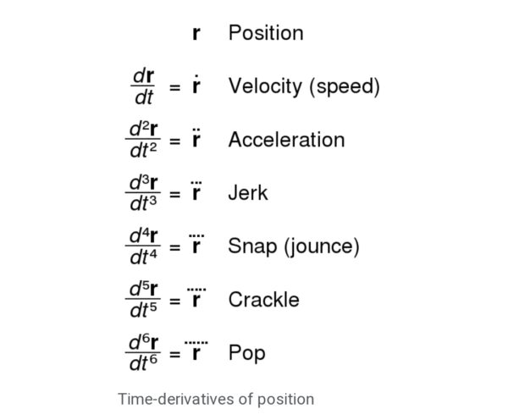Image resolution: width=508 pixels, height=420 pixels.
Task: Click the third derivative fraction d³r/dt³
Action: pyautogui.click(x=142, y=194)
